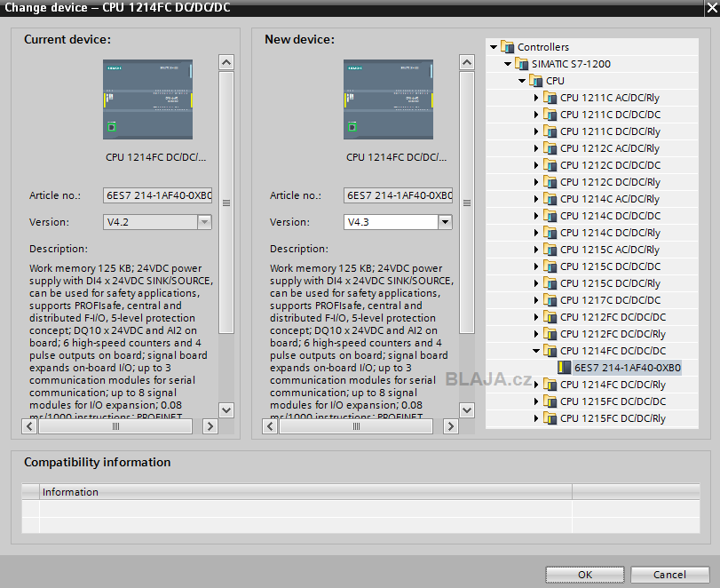Click the 6ES7 214-1AF40-0XB0 module icon
The width and height of the screenshot is (720, 588).
(565, 368)
